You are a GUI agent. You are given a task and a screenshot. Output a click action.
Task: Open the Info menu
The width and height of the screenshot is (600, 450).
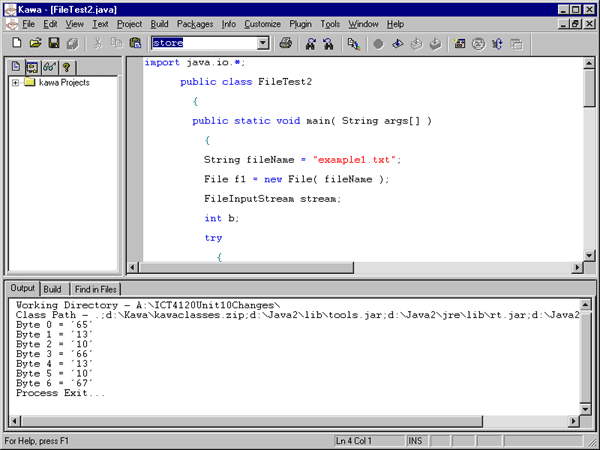229,24
